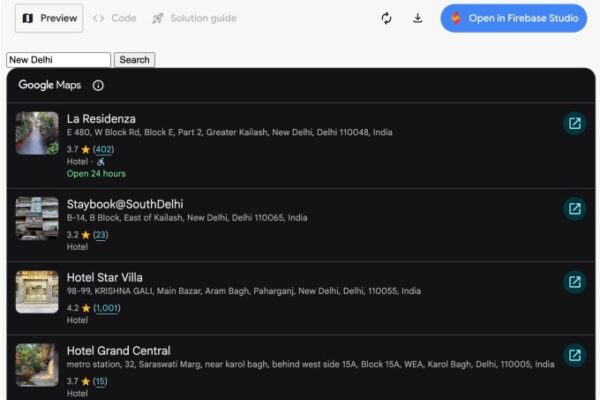Click the download icon
The width and height of the screenshot is (600, 400).
[x=418, y=18]
